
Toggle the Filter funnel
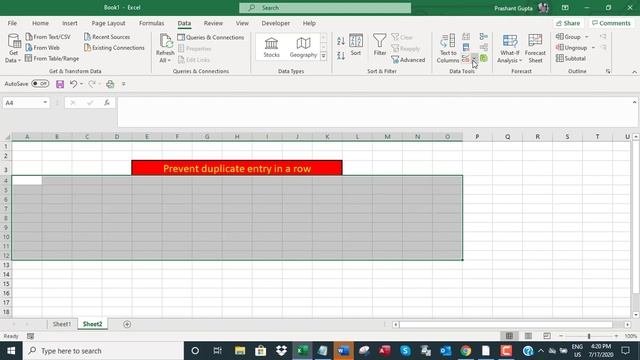(x=380, y=45)
